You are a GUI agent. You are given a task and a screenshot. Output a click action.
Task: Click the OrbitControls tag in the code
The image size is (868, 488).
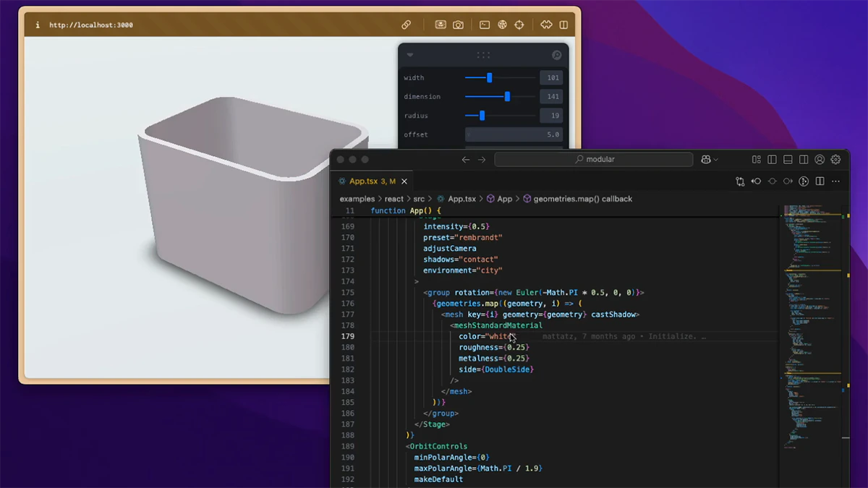(439, 447)
